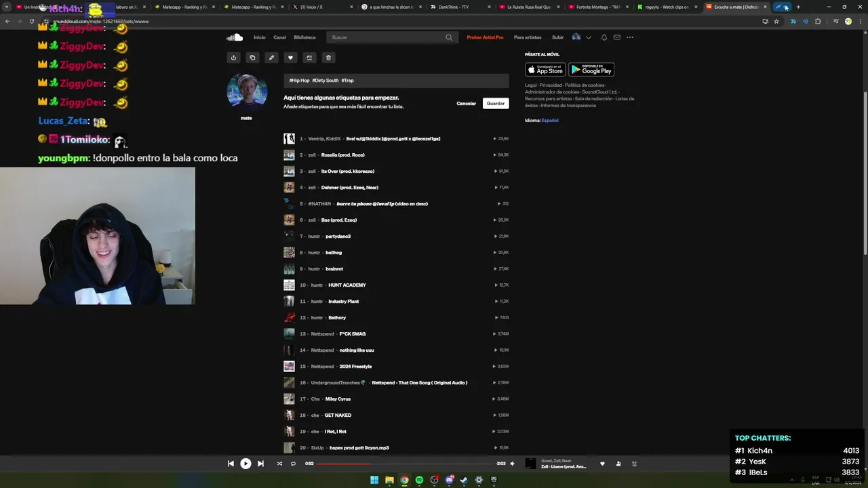Open a new browser tab with plus
The image size is (868, 488).
pos(798,7)
